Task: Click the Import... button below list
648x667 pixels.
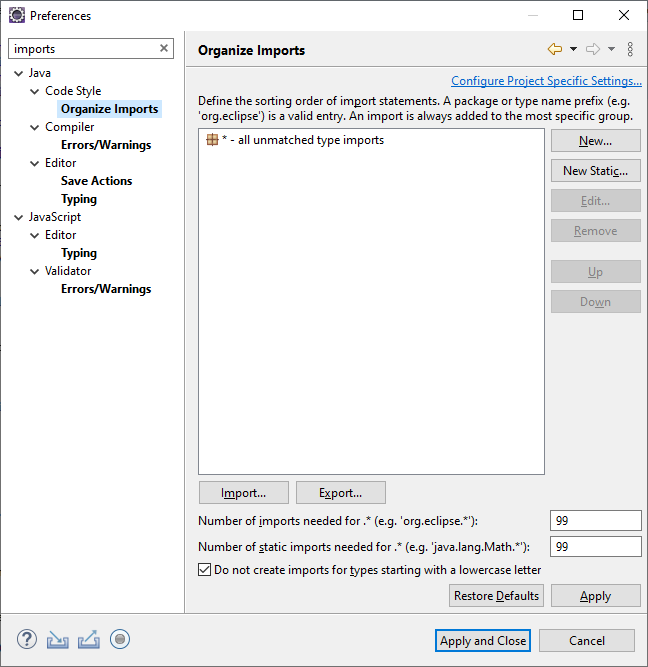Action: 243,493
